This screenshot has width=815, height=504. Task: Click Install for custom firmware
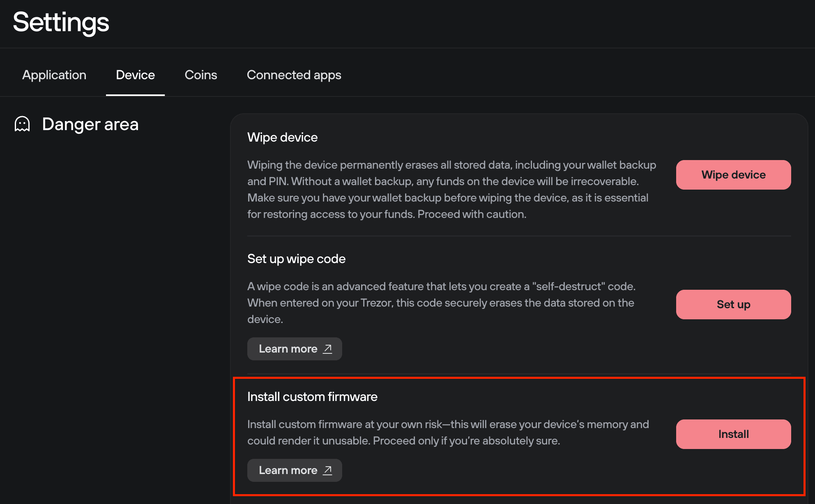point(733,434)
